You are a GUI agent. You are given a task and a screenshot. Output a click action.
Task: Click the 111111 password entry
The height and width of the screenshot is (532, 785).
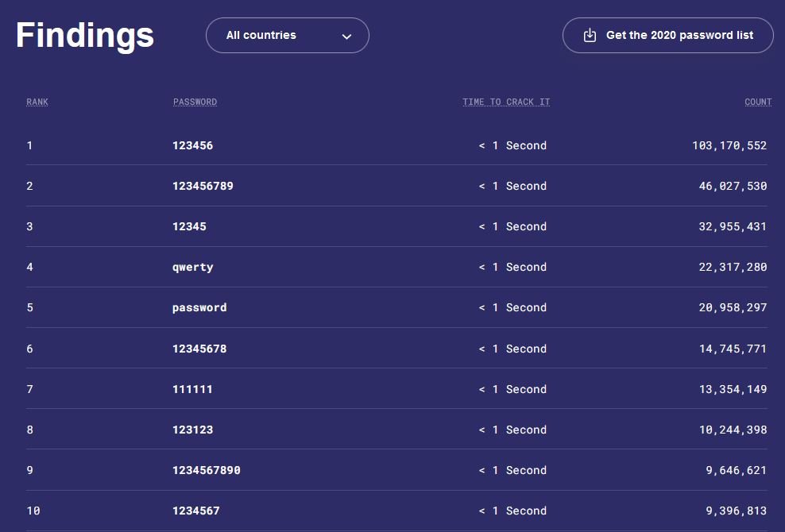tap(192, 390)
